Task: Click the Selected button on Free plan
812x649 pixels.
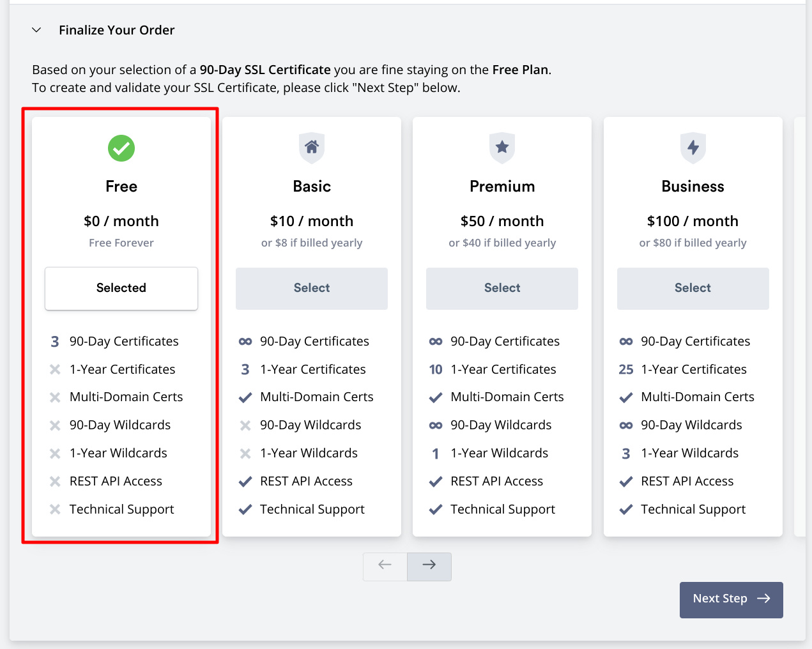Action: (121, 288)
